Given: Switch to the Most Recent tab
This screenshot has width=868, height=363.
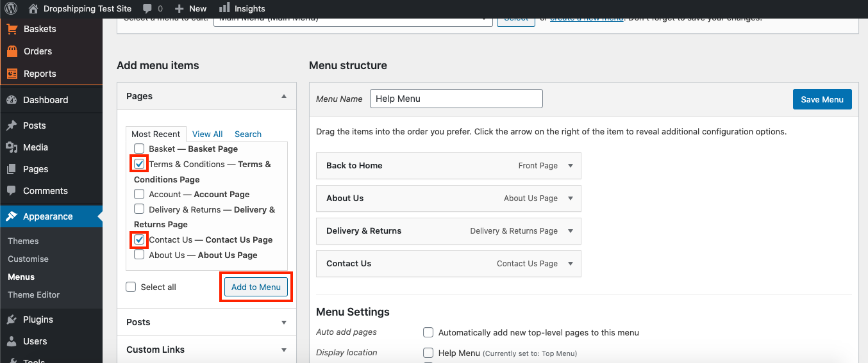Looking at the screenshot, I should point(156,134).
